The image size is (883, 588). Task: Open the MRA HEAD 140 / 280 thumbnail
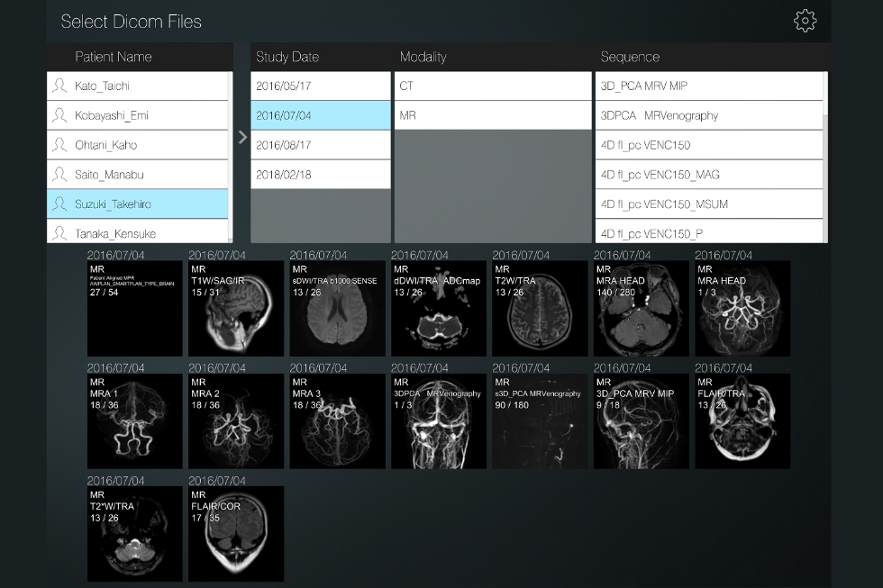pyautogui.click(x=642, y=309)
